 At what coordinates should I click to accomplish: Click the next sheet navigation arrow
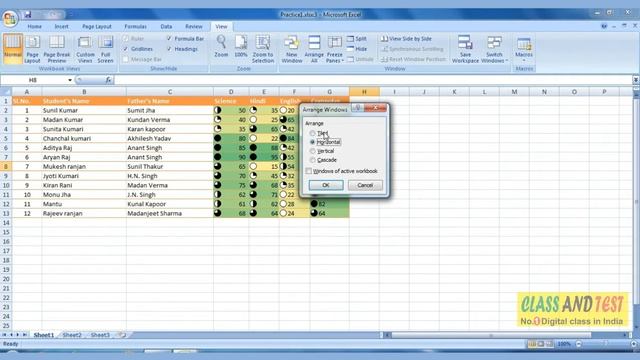click(x=18, y=335)
